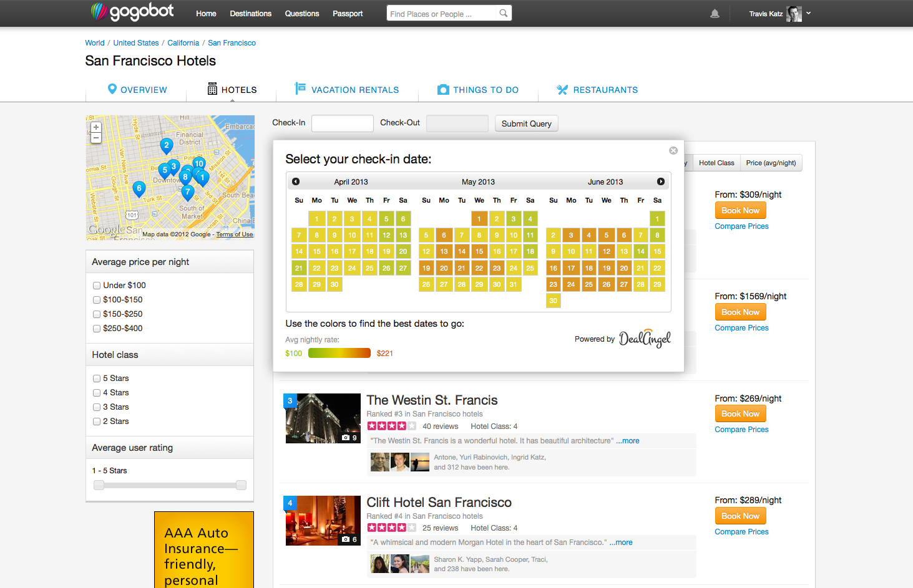The height and width of the screenshot is (588, 913).
Task: Click the Restaurants fork and knife icon
Action: point(562,90)
